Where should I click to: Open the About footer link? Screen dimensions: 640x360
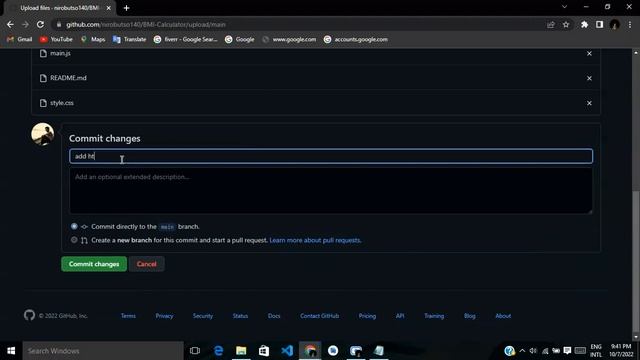[x=503, y=316]
